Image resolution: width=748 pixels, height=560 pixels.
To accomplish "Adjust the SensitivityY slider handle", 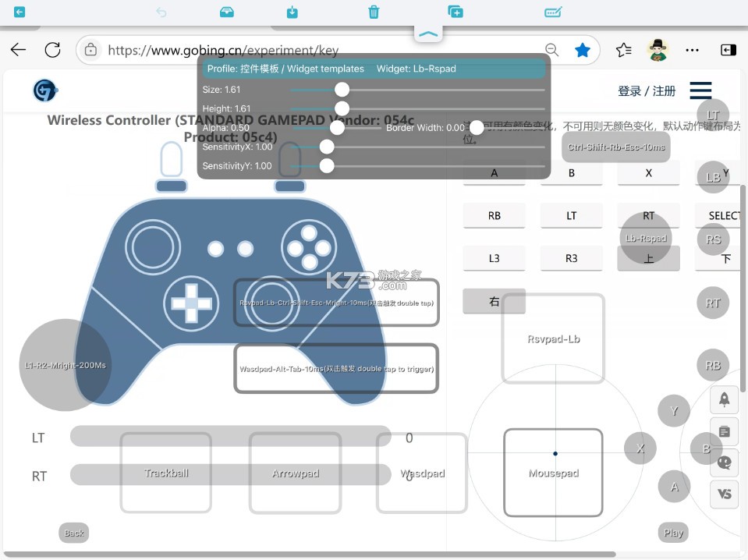I will click(x=327, y=165).
